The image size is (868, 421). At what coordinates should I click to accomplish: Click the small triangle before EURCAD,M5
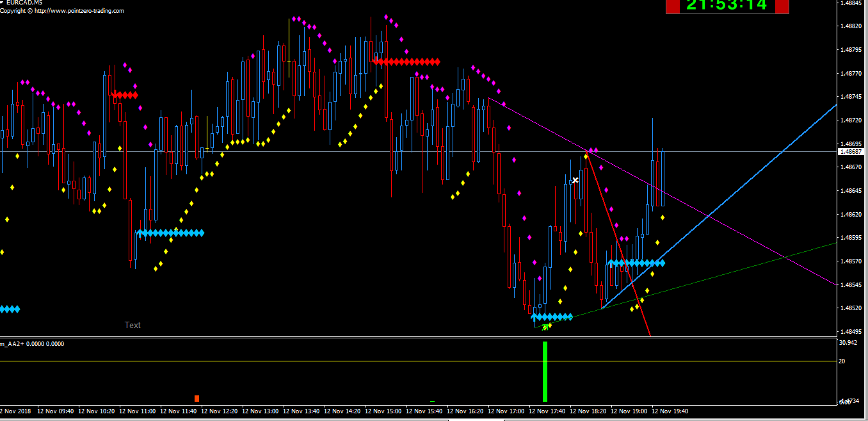(x=2, y=3)
